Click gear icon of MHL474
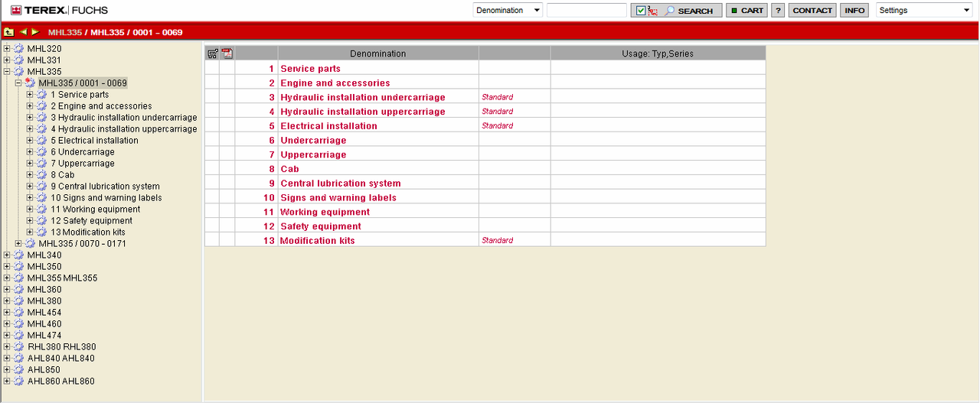 click(18, 336)
